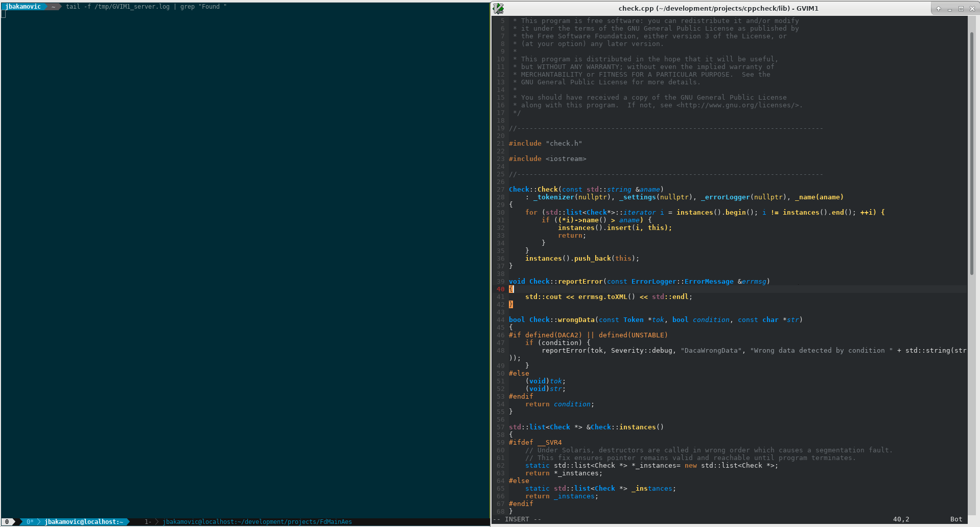Minimize the GVIM window
Image resolution: width=980 pixels, height=527 pixels.
pyautogui.click(x=950, y=8)
